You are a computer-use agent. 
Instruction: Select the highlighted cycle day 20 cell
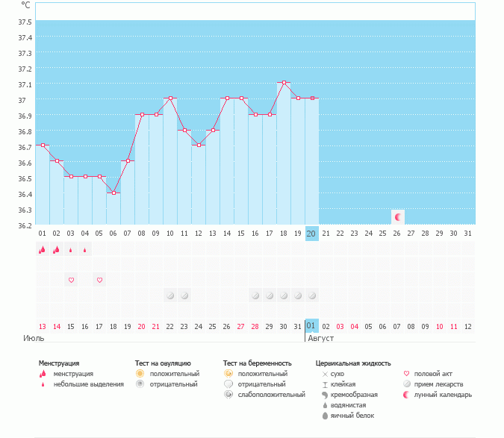pos(312,234)
